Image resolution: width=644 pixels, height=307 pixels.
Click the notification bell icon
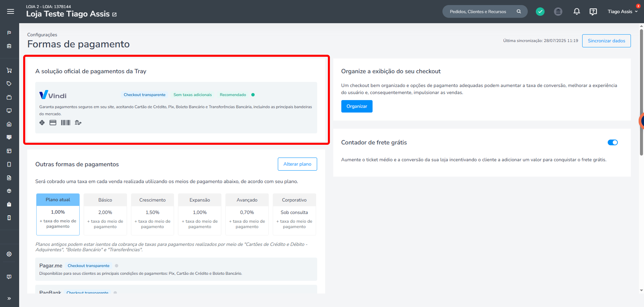[576, 11]
